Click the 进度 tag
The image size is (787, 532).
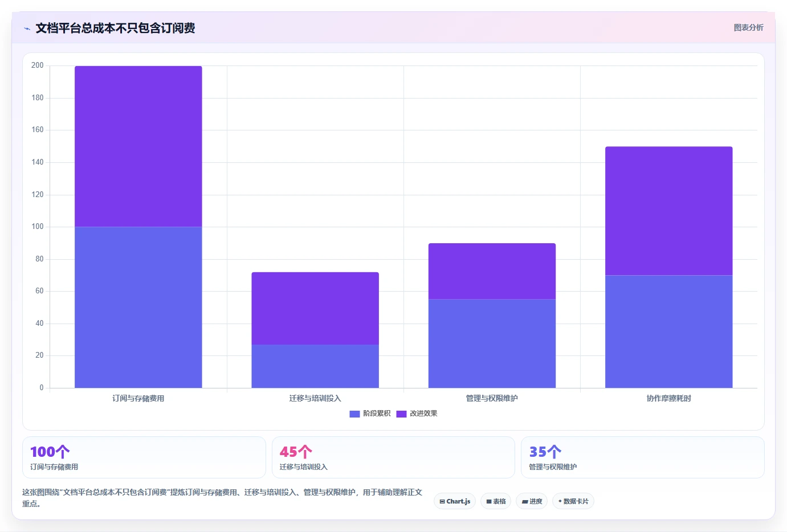point(532,501)
